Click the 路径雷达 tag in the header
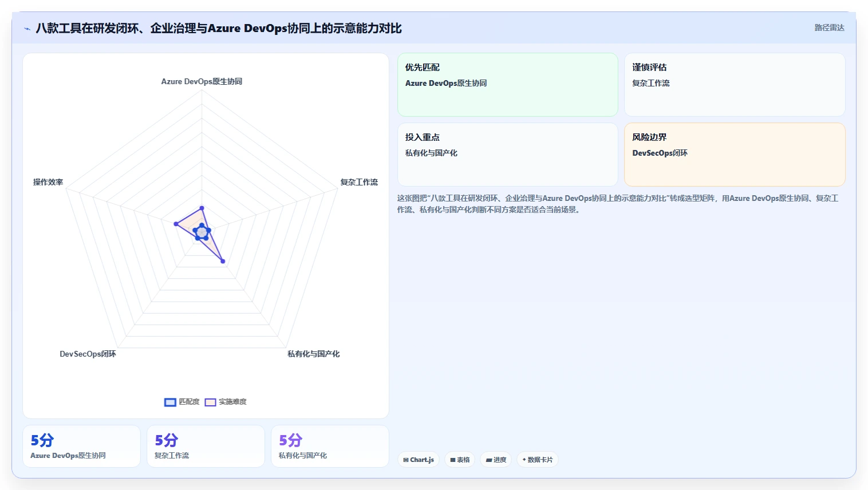 tap(829, 27)
